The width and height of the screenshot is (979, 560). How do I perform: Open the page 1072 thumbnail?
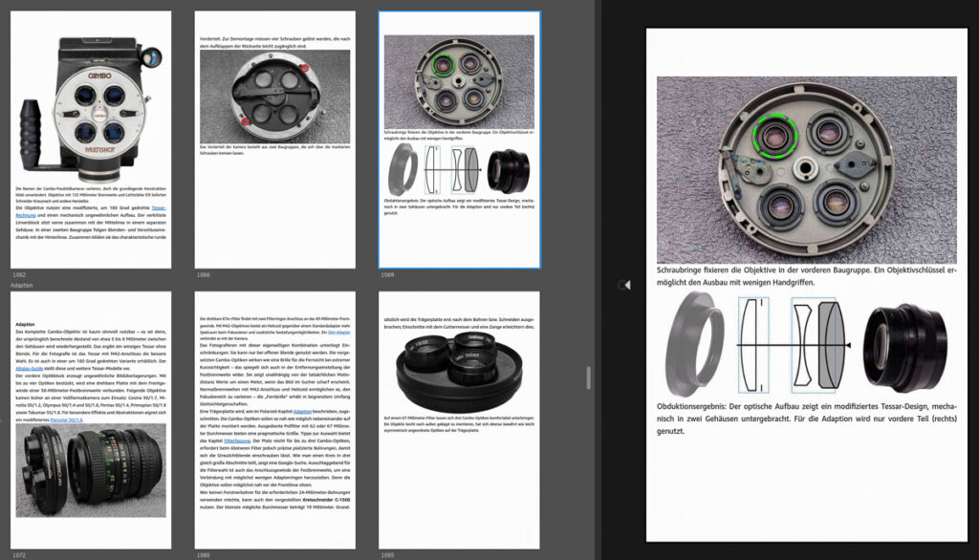coord(91,420)
